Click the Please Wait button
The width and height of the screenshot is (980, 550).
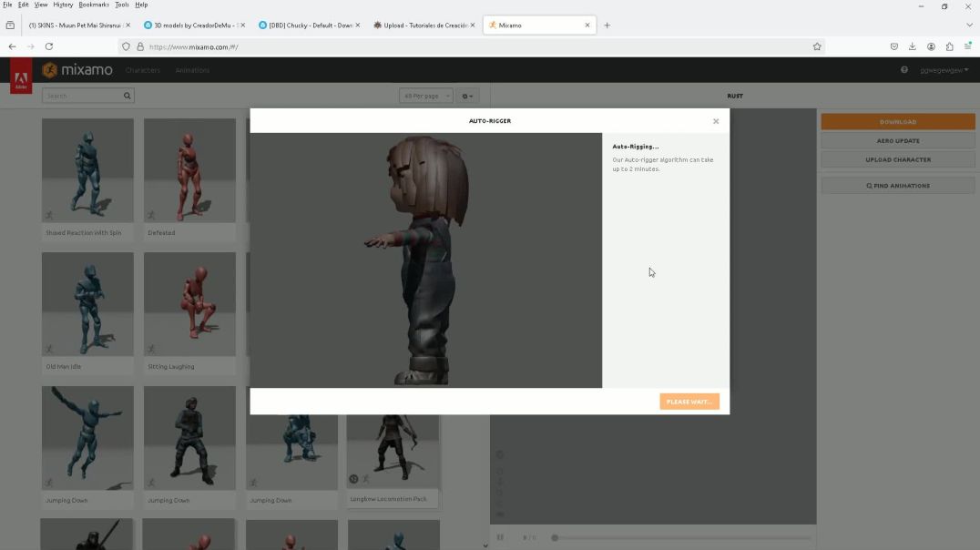pyautogui.click(x=689, y=402)
